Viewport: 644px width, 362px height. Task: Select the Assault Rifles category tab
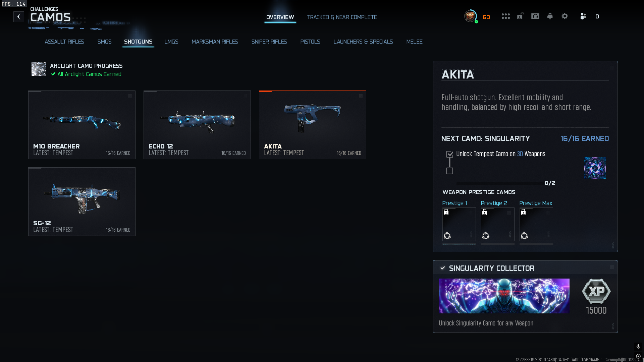(x=64, y=42)
